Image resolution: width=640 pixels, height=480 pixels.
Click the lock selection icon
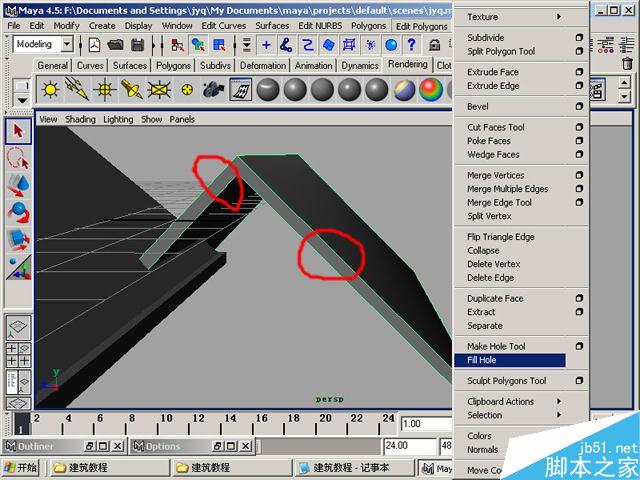click(434, 44)
